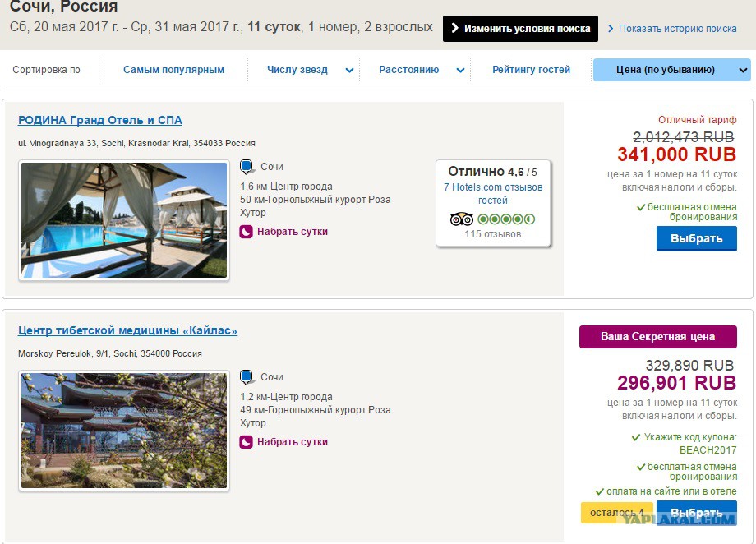Click 115 отзывов text
Viewport: 756px width, 544px height.
[x=493, y=234]
